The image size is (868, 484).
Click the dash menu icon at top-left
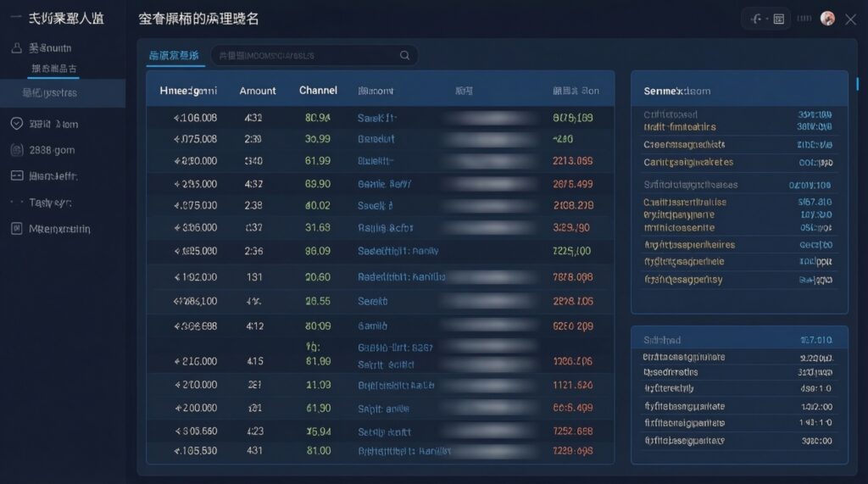[x=14, y=18]
